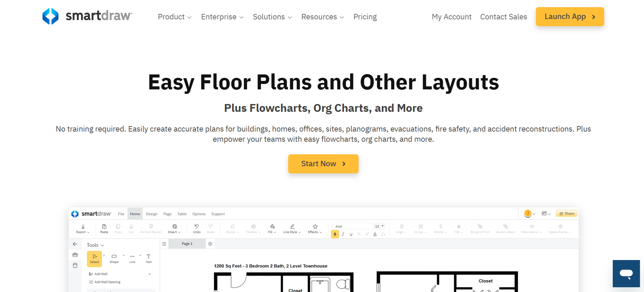
Task: Open the database cylinder sidebar icon
Action: coord(75,265)
